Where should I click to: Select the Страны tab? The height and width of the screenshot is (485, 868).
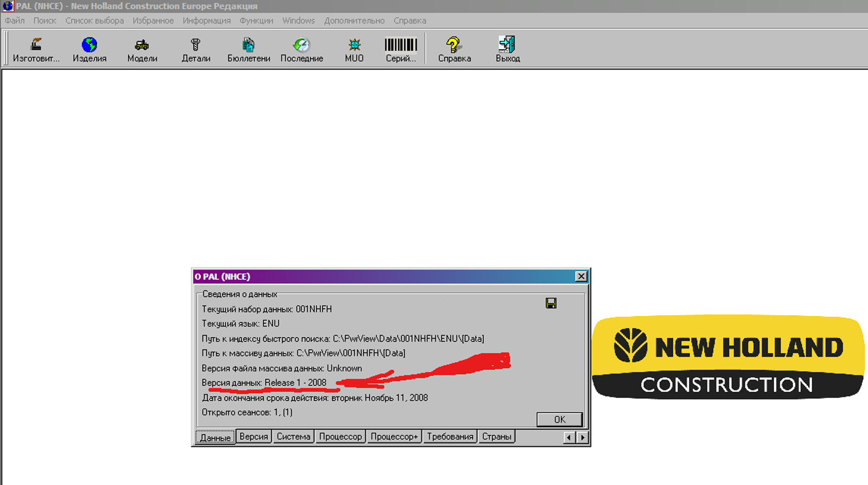(x=496, y=436)
